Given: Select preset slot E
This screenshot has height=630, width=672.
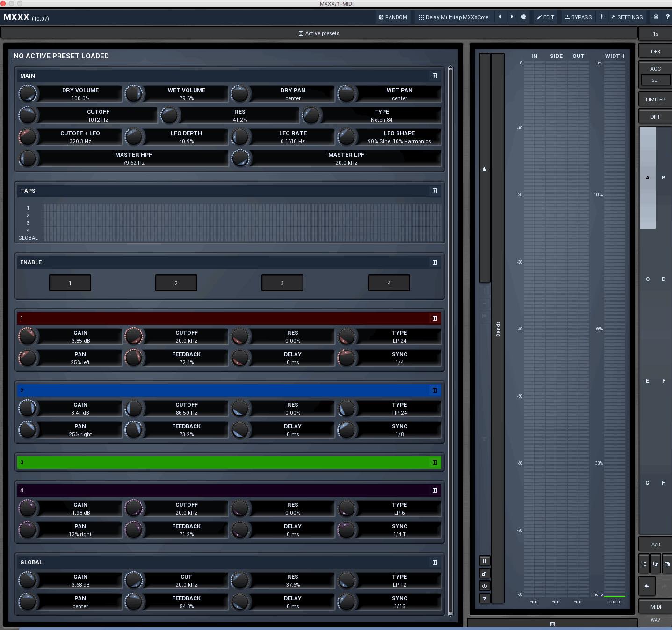Looking at the screenshot, I should [x=648, y=381].
